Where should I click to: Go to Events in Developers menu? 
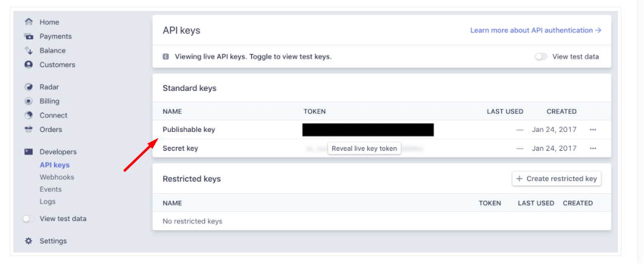pyautogui.click(x=51, y=190)
